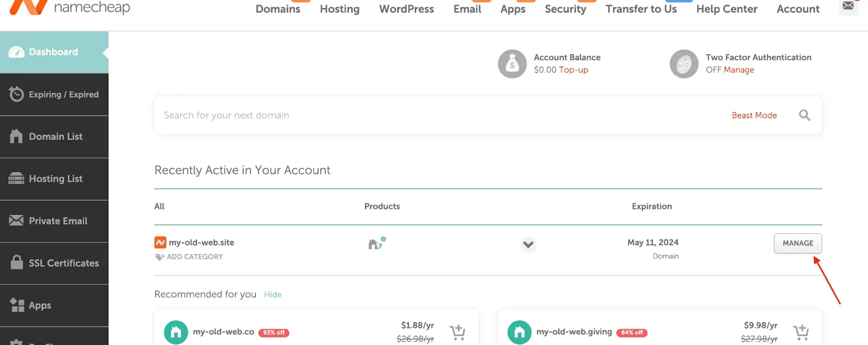Screen dimensions: 868x345
Task: Click the domain search magnifier icon
Action: pyautogui.click(x=805, y=115)
